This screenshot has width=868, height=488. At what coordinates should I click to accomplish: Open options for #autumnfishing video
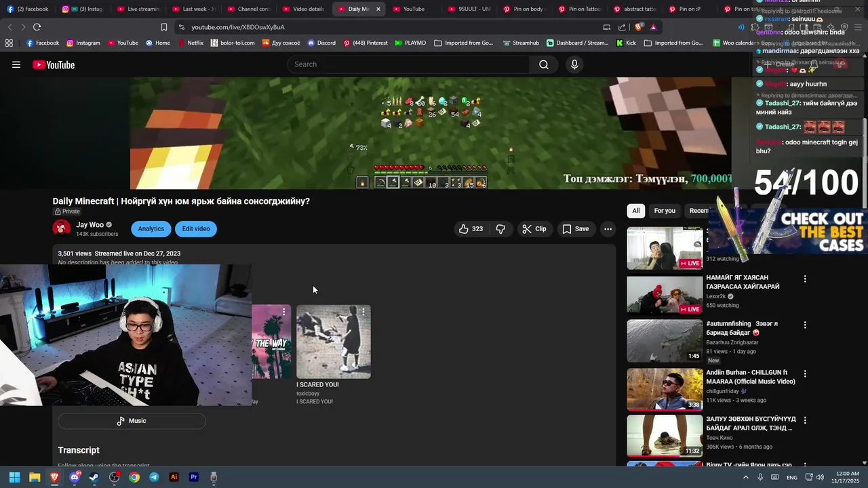[x=805, y=325]
